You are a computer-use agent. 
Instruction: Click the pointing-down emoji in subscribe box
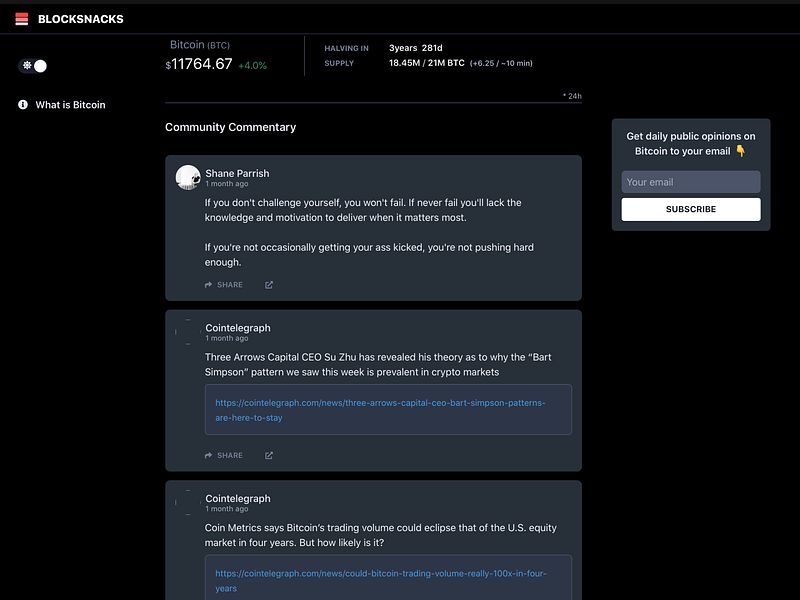click(740, 151)
